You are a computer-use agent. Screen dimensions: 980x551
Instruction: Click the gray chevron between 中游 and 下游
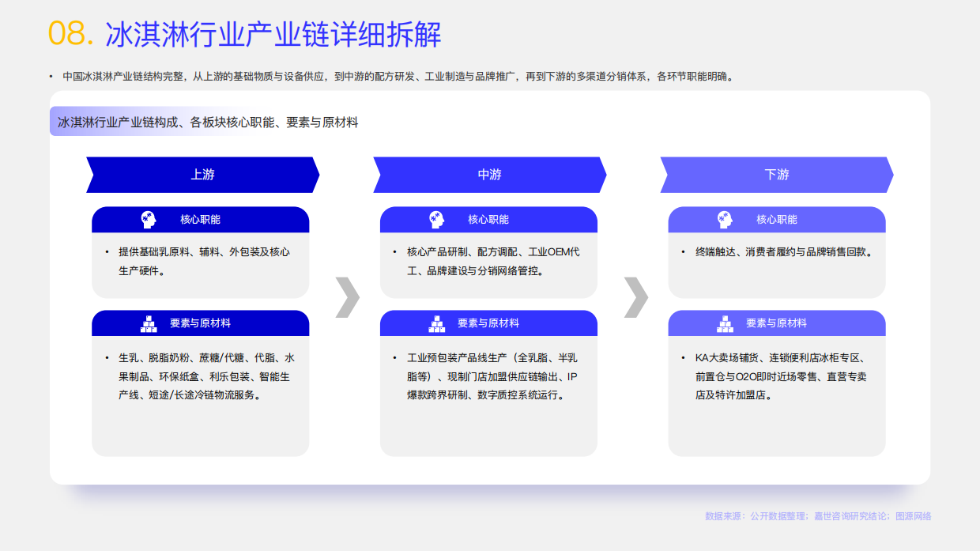635,297
